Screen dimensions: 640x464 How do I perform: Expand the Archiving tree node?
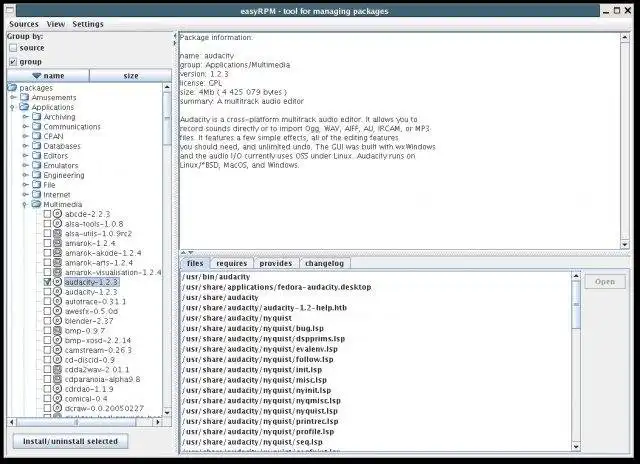point(25,117)
